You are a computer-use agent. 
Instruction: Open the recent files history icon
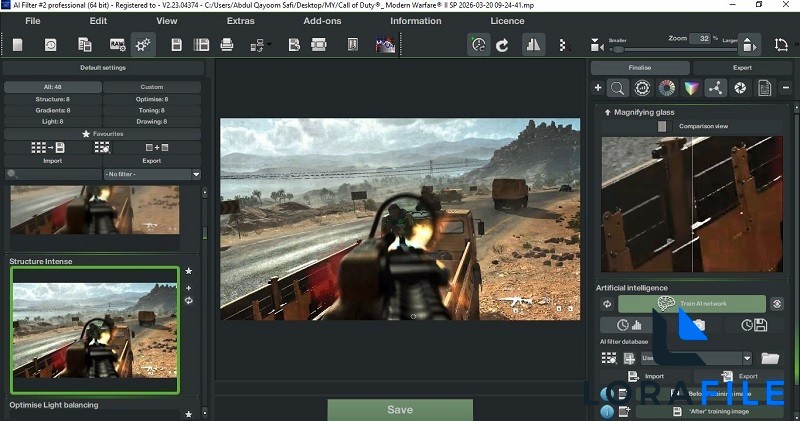coord(51,45)
